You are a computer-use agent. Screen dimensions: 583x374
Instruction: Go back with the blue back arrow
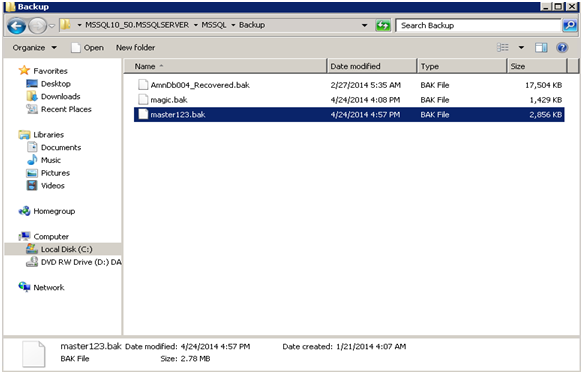click(17, 26)
